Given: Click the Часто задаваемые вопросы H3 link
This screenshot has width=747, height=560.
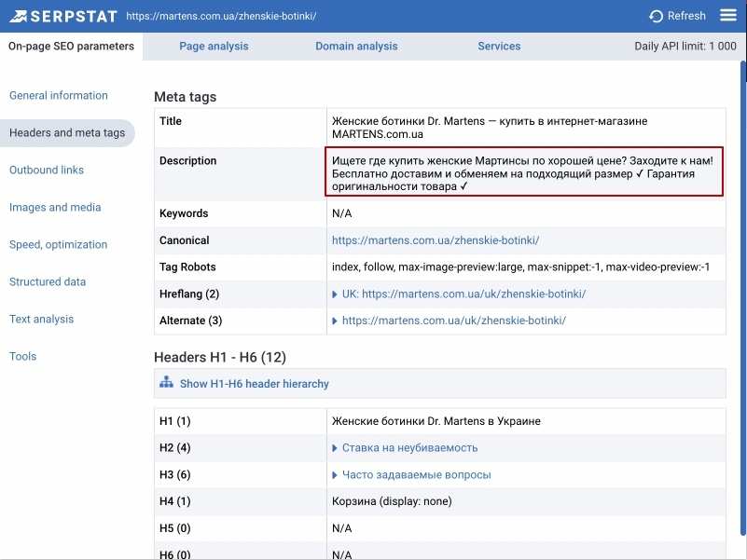Looking at the screenshot, I should [416, 475].
